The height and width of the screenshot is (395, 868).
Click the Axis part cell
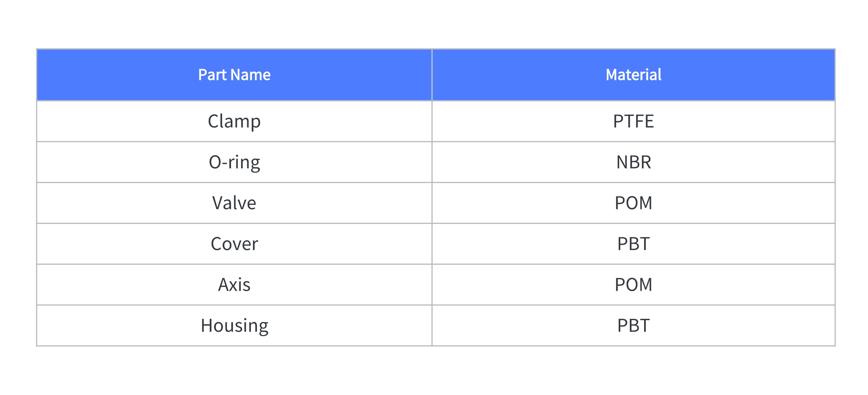coord(234,285)
